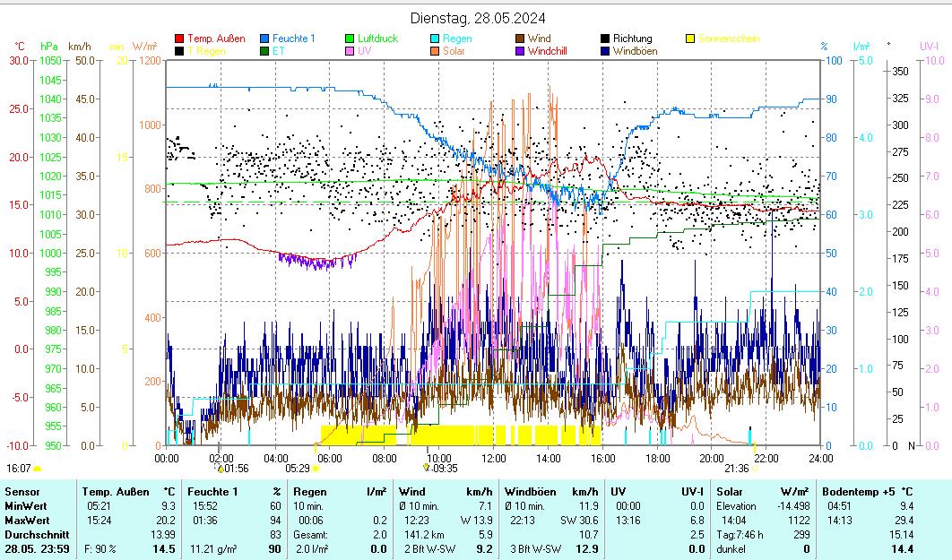Click the black Richtung legend square
The width and height of the screenshot is (952, 560).
pos(605,39)
